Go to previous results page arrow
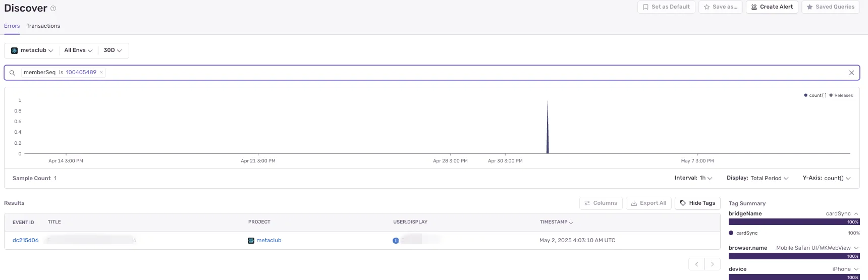This screenshot has width=868, height=280. pyautogui.click(x=696, y=264)
